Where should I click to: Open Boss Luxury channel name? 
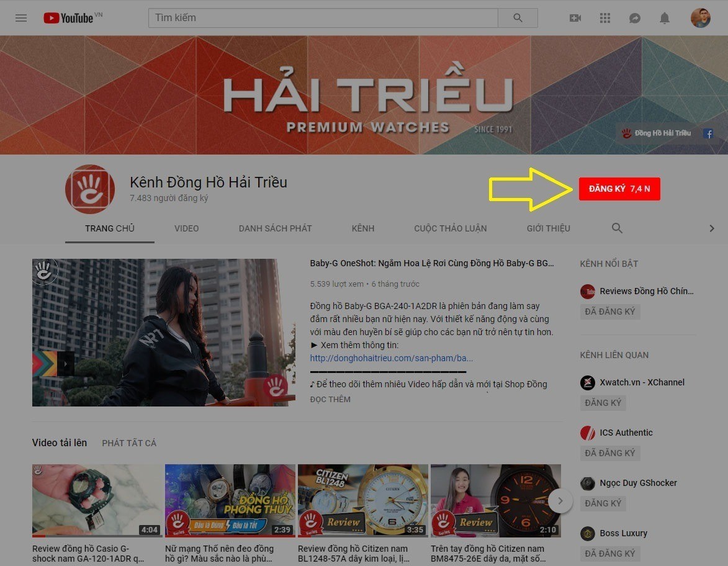[623, 533]
